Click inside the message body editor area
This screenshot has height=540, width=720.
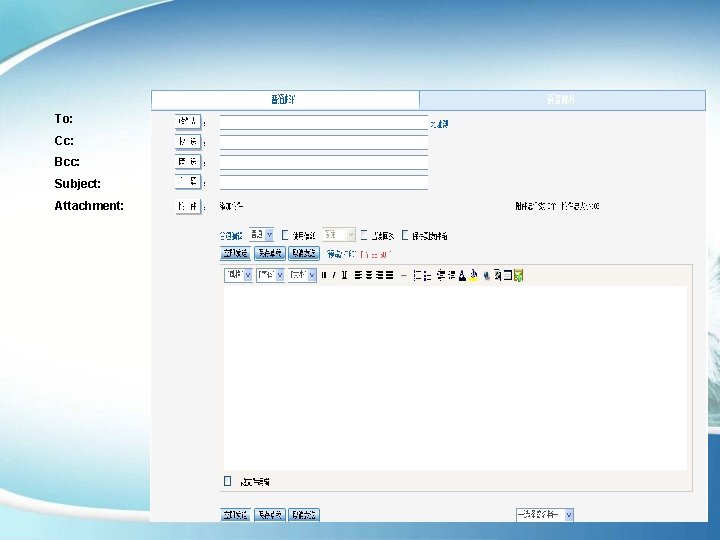coord(456,377)
